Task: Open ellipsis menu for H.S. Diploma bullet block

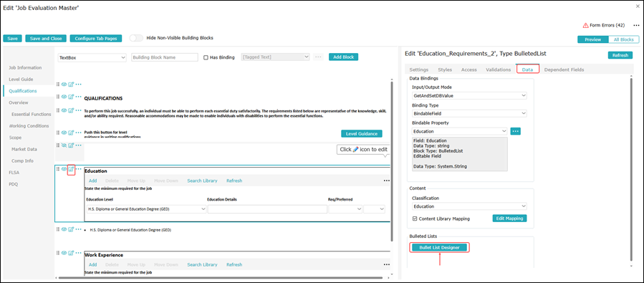Action: click(x=79, y=229)
